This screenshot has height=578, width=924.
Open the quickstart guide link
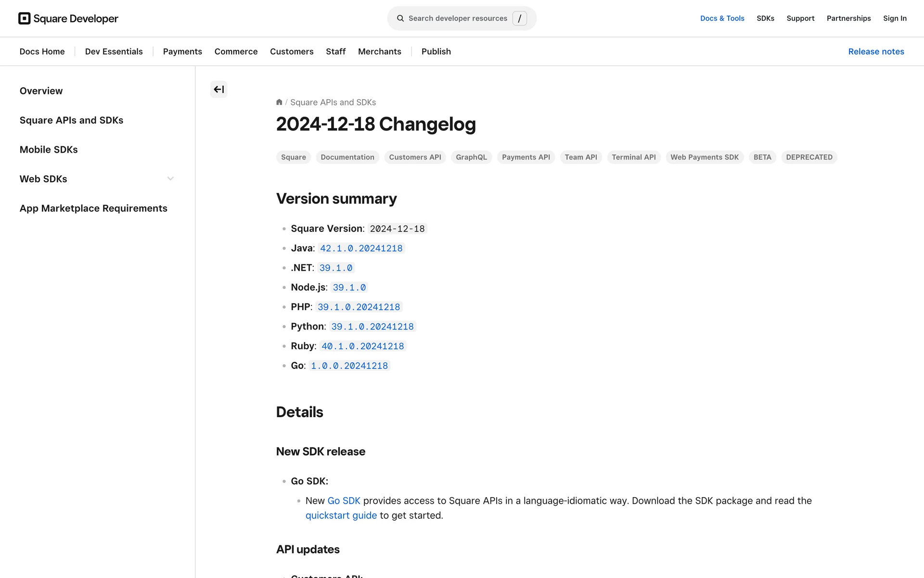pos(341,515)
